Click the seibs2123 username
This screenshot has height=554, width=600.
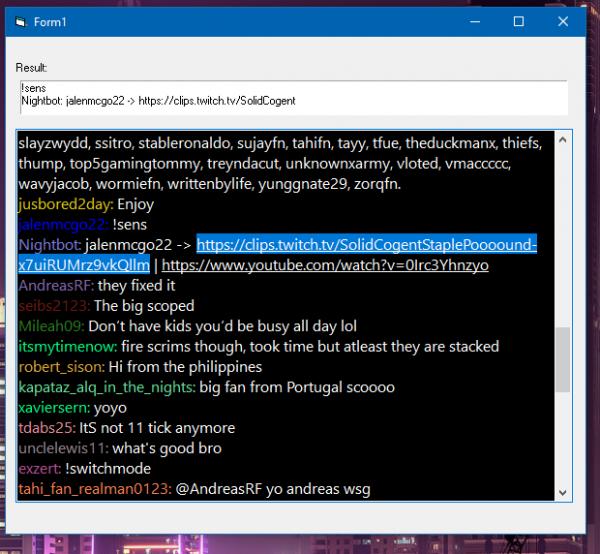(x=54, y=306)
